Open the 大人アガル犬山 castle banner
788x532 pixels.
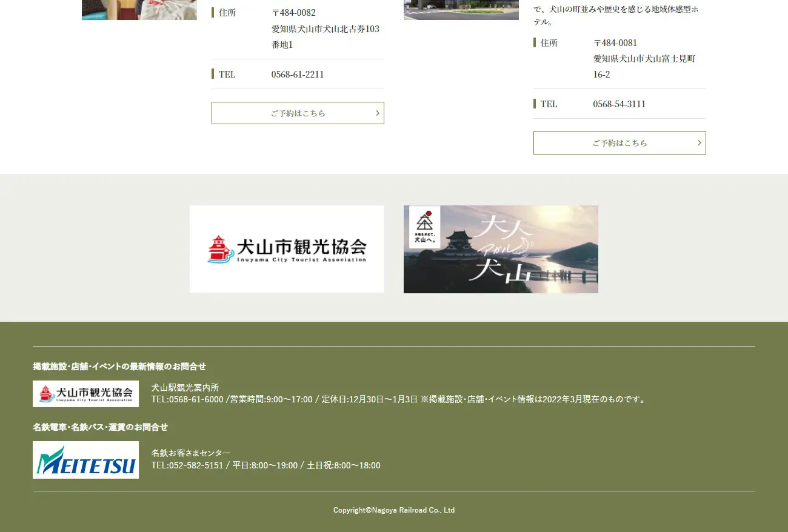pyautogui.click(x=501, y=249)
